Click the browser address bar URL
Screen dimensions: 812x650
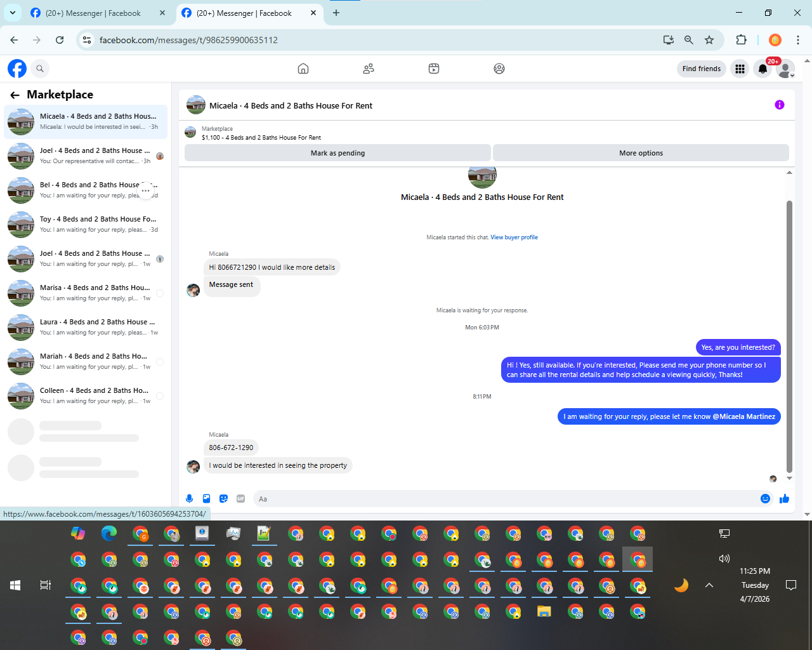click(188, 40)
